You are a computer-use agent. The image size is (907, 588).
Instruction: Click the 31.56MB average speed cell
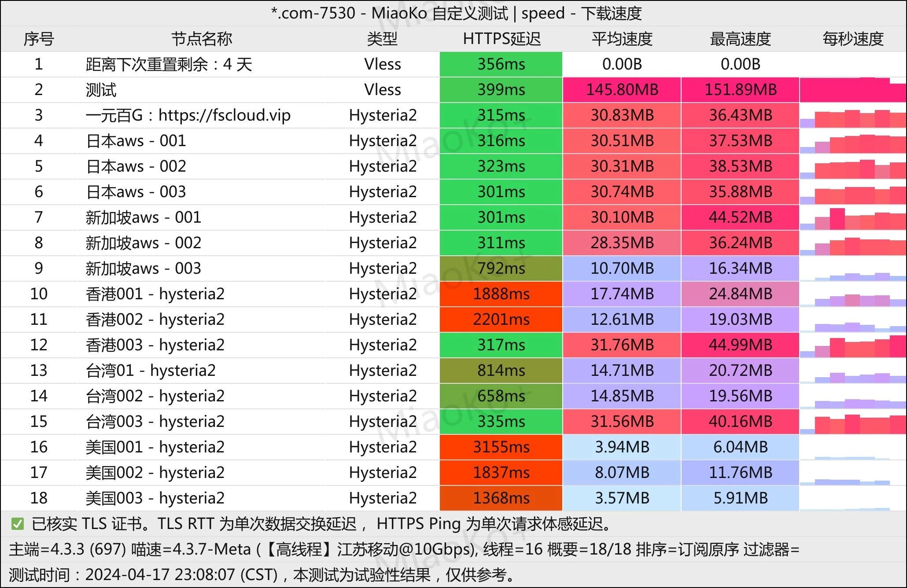click(x=622, y=422)
